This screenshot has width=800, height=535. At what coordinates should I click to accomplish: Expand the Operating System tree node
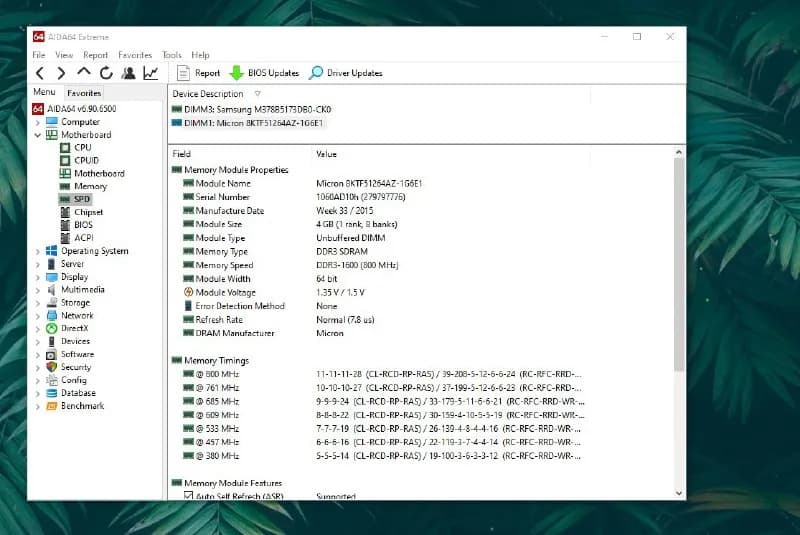click(x=37, y=251)
